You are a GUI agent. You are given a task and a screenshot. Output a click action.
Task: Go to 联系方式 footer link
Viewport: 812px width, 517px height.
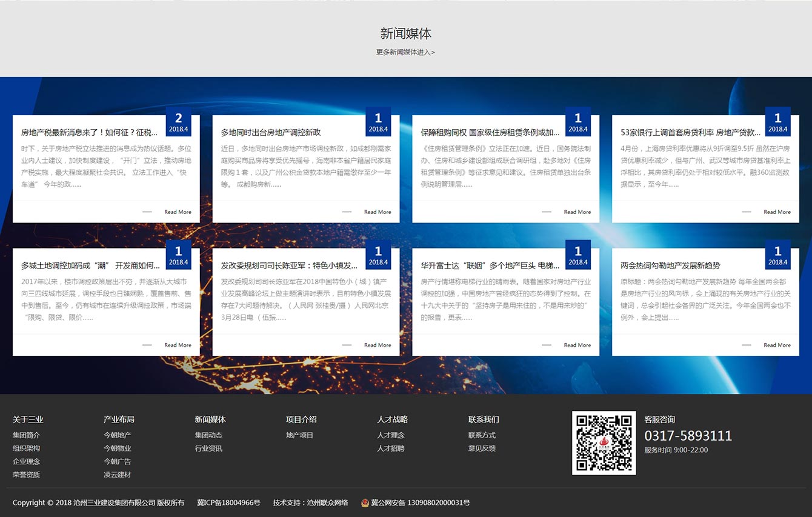482,435
